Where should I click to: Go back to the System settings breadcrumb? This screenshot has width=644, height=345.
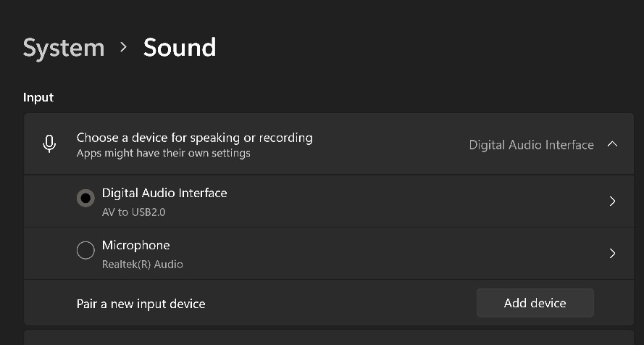(64, 47)
